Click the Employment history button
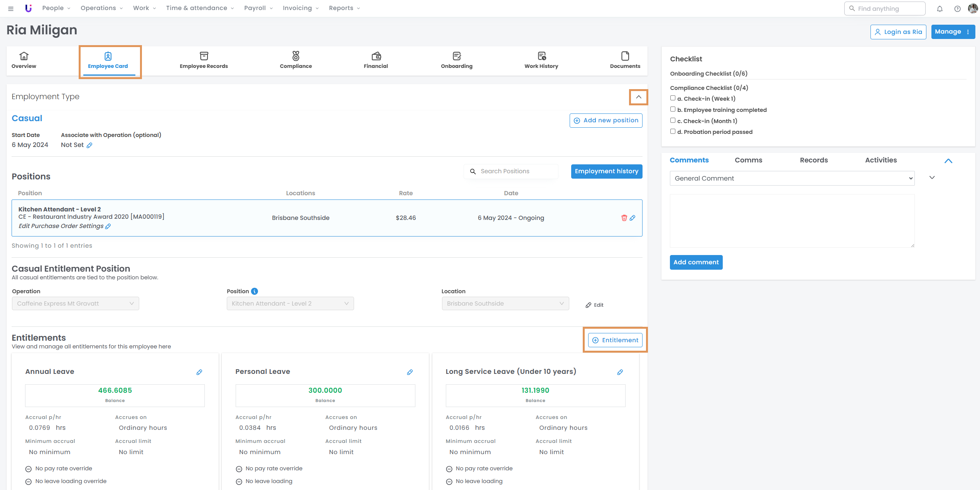The height and width of the screenshot is (490, 980). pyautogui.click(x=606, y=171)
